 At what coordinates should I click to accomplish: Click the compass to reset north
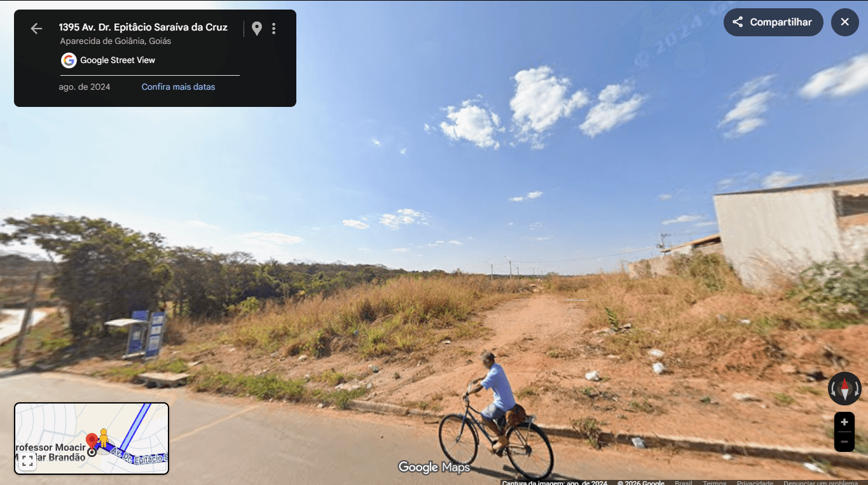click(844, 389)
